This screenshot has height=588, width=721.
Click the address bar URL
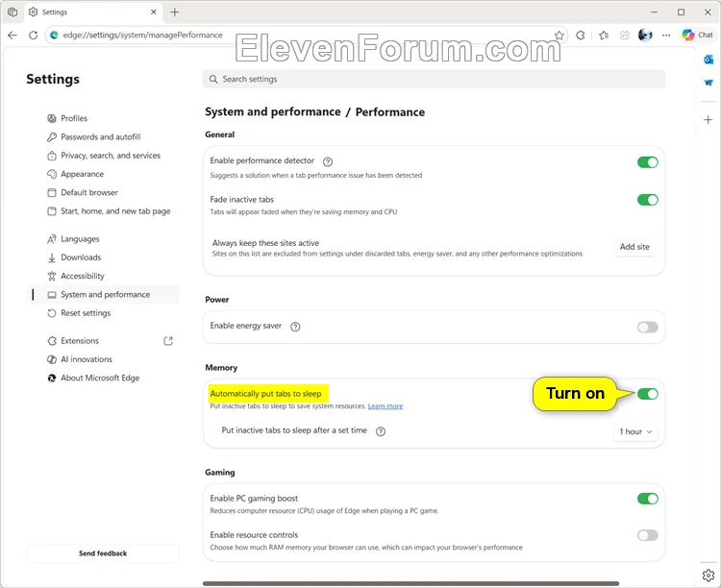coord(143,35)
